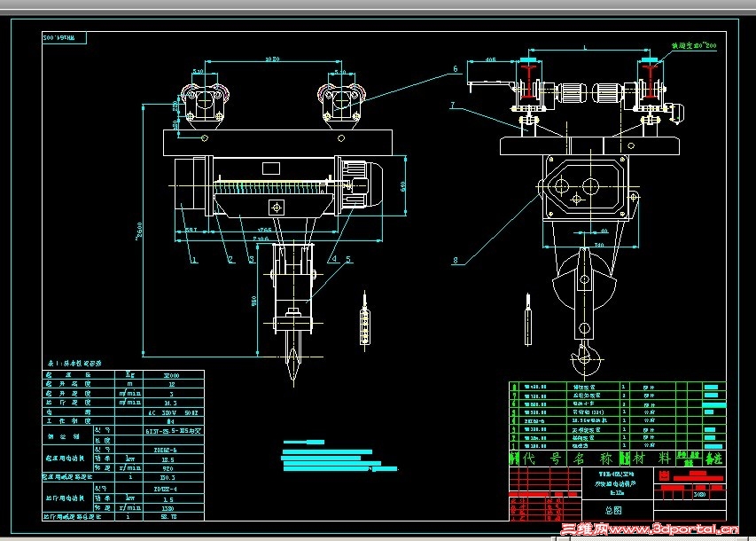Click the rotated drawing number box

point(64,37)
